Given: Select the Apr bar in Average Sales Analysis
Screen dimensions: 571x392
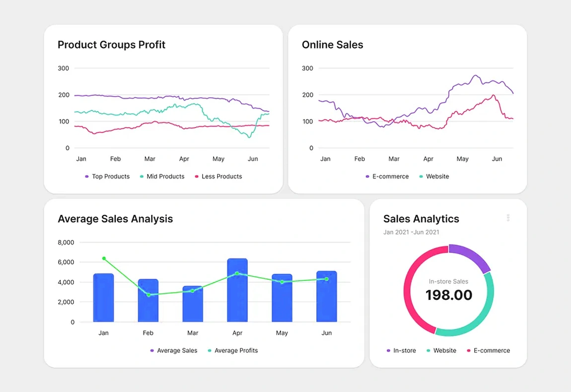Looking at the screenshot, I should pyautogui.click(x=237, y=293).
